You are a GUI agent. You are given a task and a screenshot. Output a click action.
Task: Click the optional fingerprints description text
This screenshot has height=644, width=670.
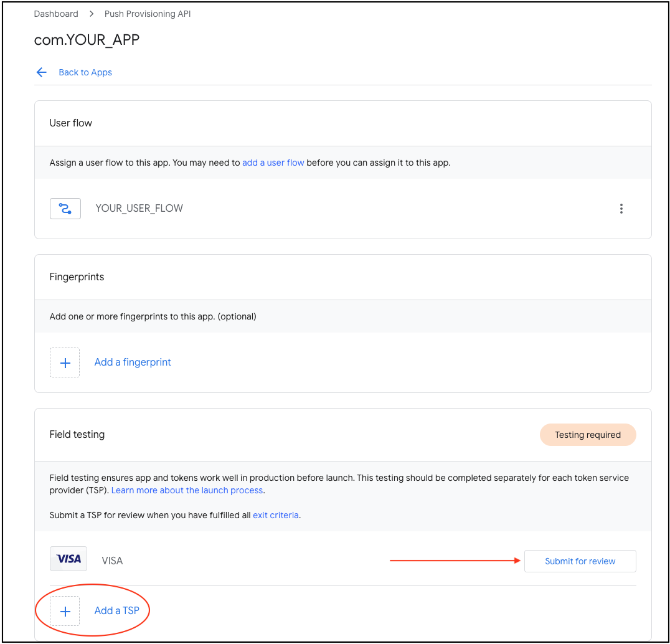[x=153, y=316]
